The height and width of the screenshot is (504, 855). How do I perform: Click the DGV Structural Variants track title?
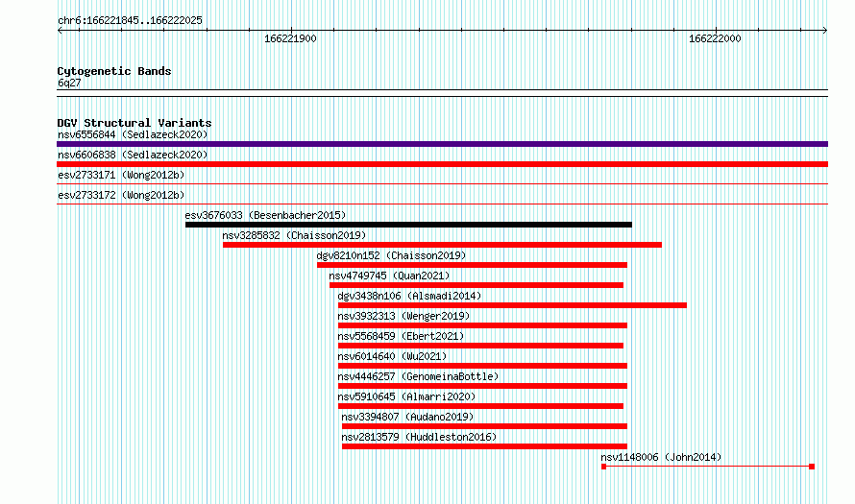click(134, 123)
